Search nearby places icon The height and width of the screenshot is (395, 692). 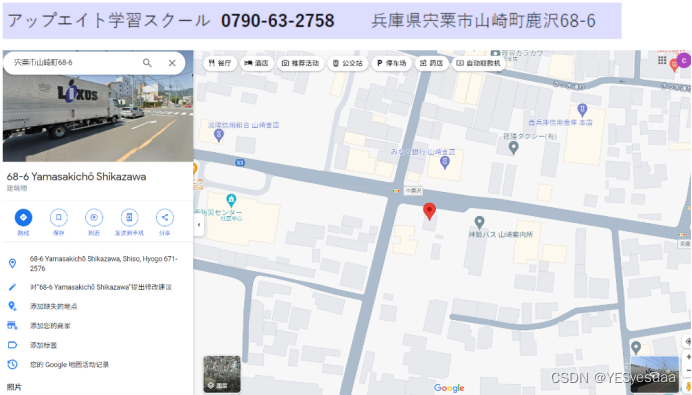(94, 217)
